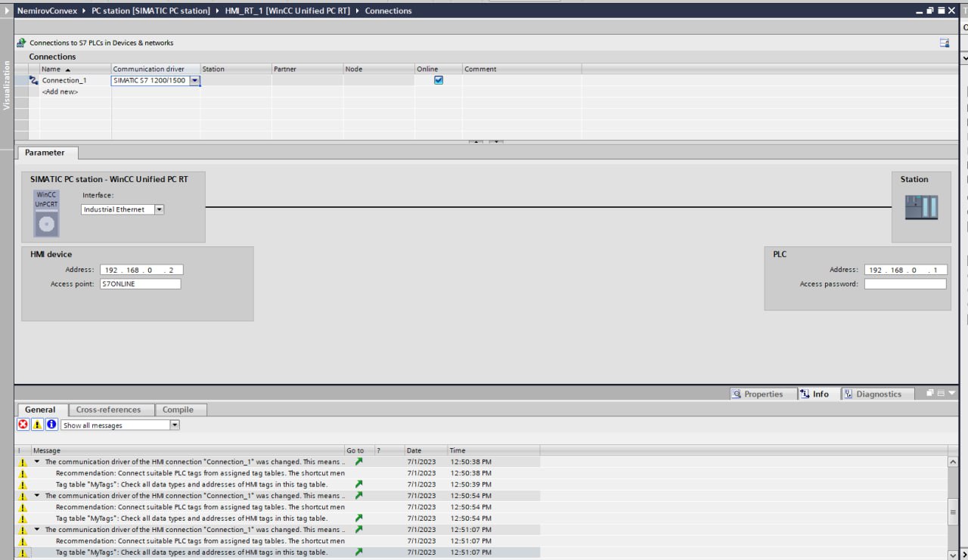Click Recommendation message at 12:50:38 PM
968x560 pixels.
coord(200,473)
